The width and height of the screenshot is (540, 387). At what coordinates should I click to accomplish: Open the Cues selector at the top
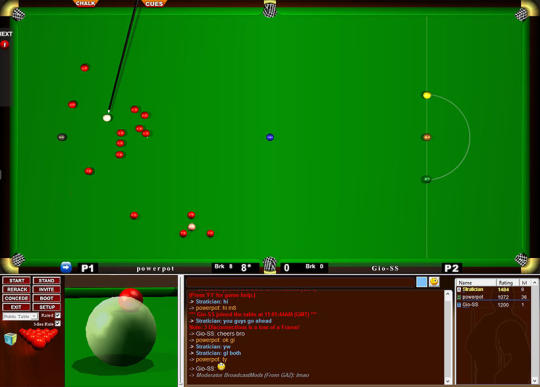(x=154, y=3)
